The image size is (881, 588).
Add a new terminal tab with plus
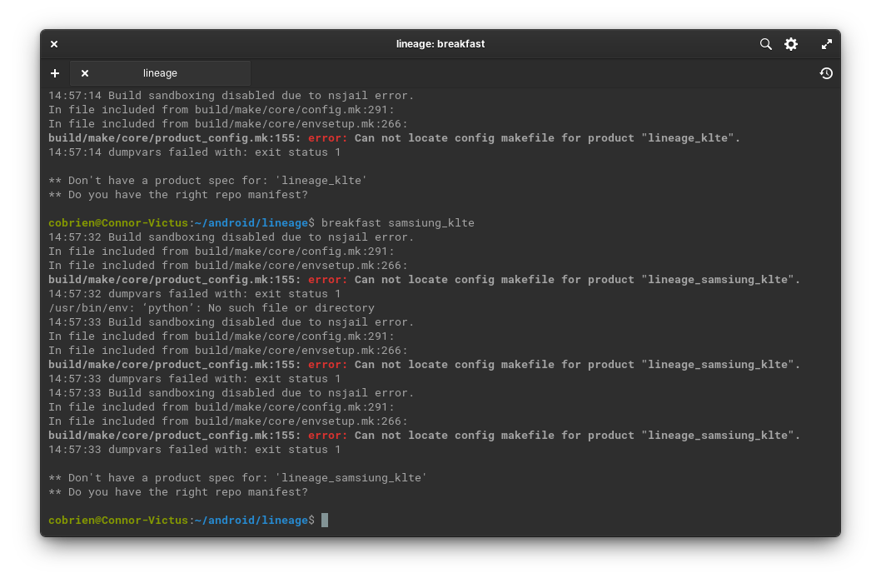[x=55, y=73]
